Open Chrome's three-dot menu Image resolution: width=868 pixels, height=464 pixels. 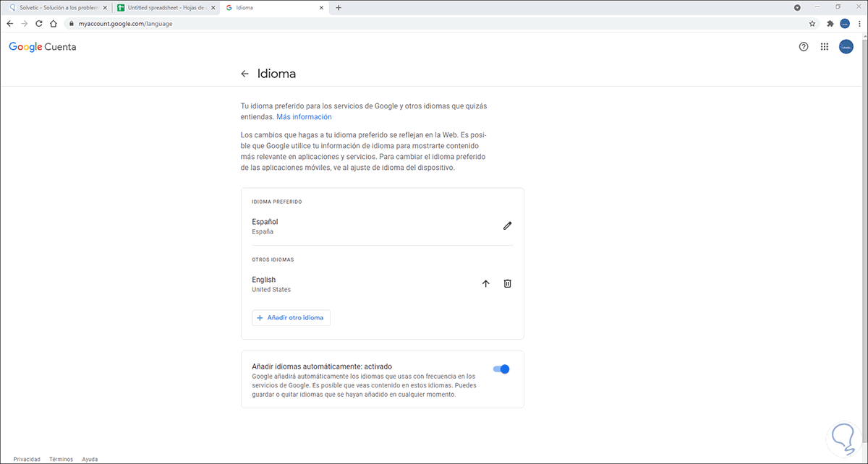click(859, 23)
